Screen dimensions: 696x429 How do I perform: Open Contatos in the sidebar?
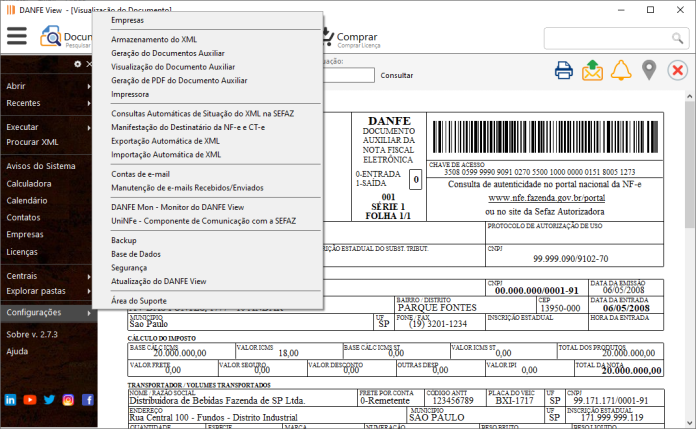click(23, 218)
